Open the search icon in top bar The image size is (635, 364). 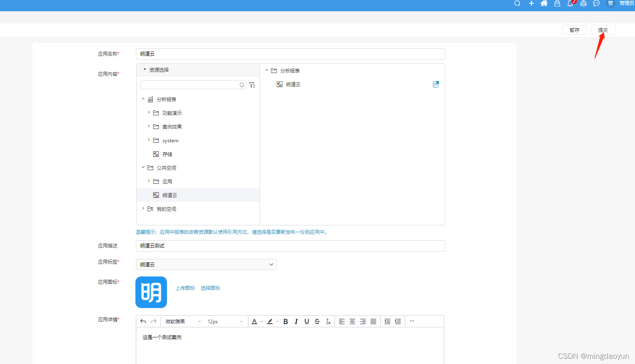pyautogui.click(x=517, y=3)
